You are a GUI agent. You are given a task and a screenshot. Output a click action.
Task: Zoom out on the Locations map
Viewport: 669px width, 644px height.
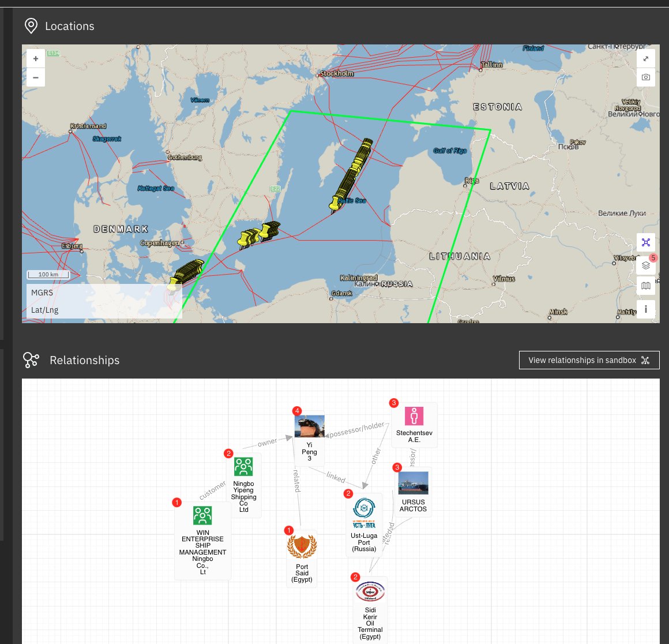[36, 78]
